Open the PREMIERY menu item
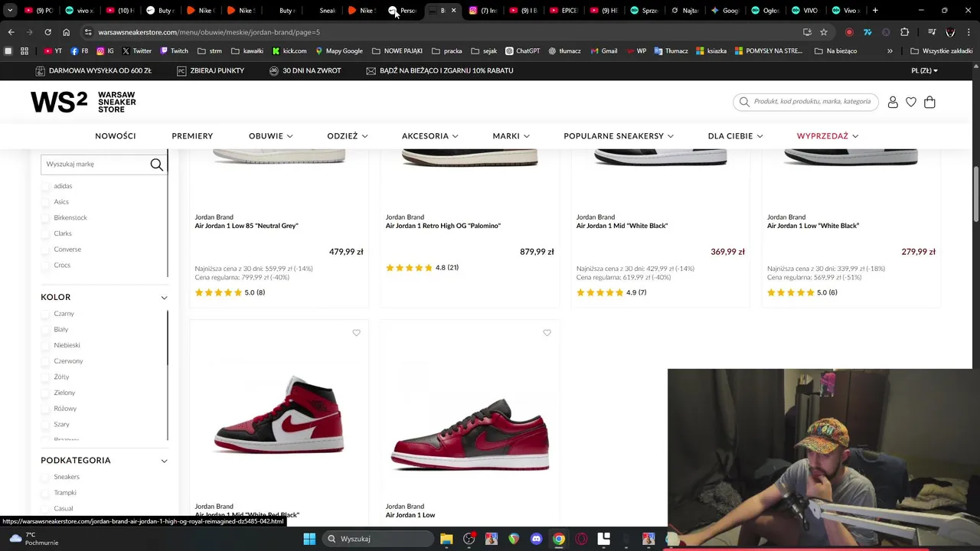The width and height of the screenshot is (980, 551). [192, 135]
